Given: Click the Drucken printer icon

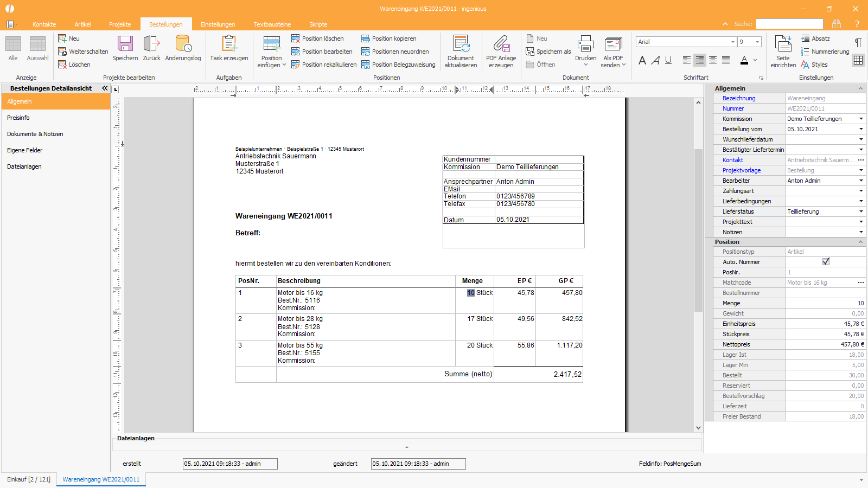Looking at the screenshot, I should (586, 44).
